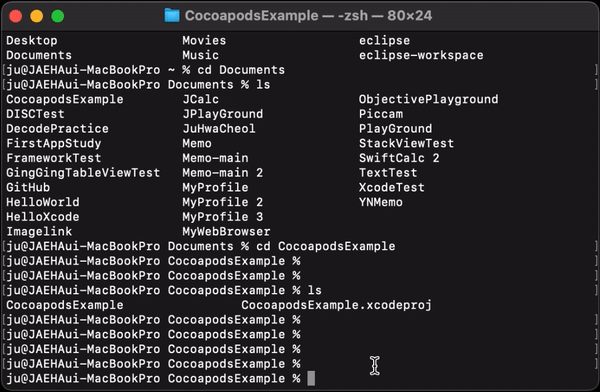
Task: Click 'GitHub' folder name
Action: click(x=28, y=187)
